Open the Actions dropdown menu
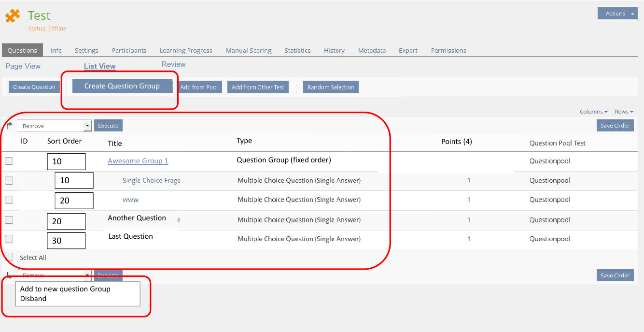644x332 pixels. coord(617,14)
